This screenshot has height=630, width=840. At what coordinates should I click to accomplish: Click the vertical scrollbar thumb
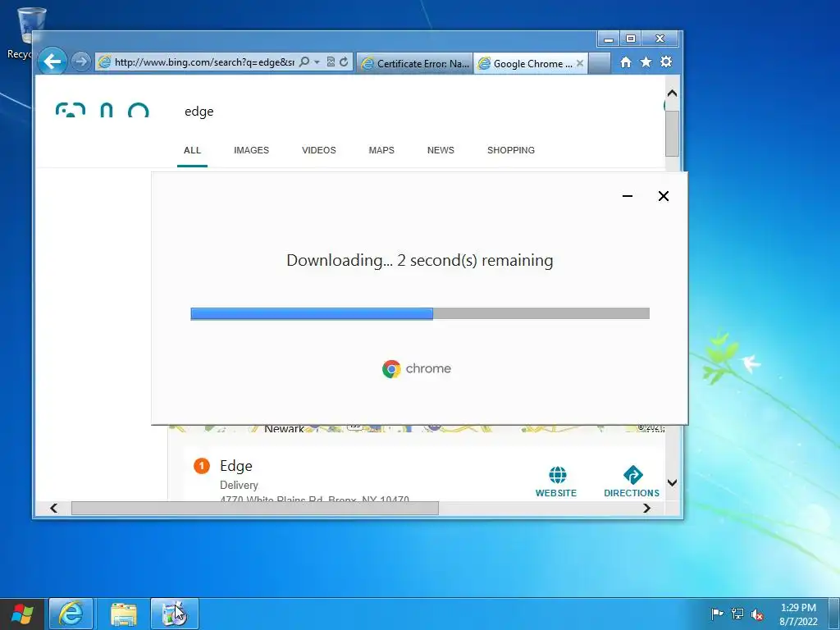672,133
